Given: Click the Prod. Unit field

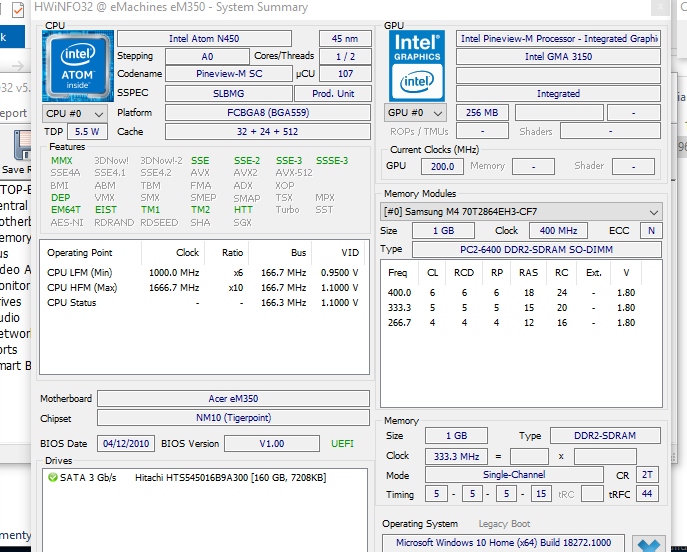Looking at the screenshot, I should click(333, 93).
